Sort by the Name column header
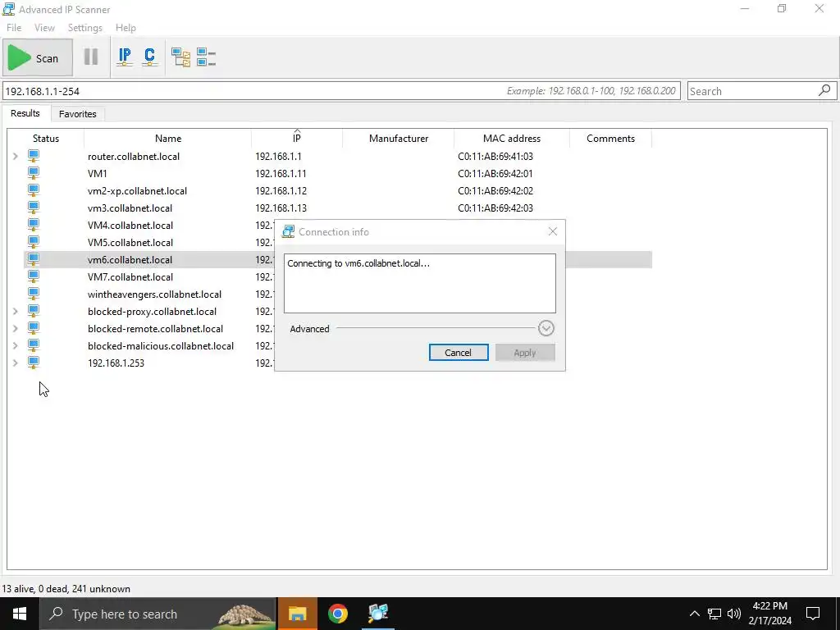 pos(167,138)
